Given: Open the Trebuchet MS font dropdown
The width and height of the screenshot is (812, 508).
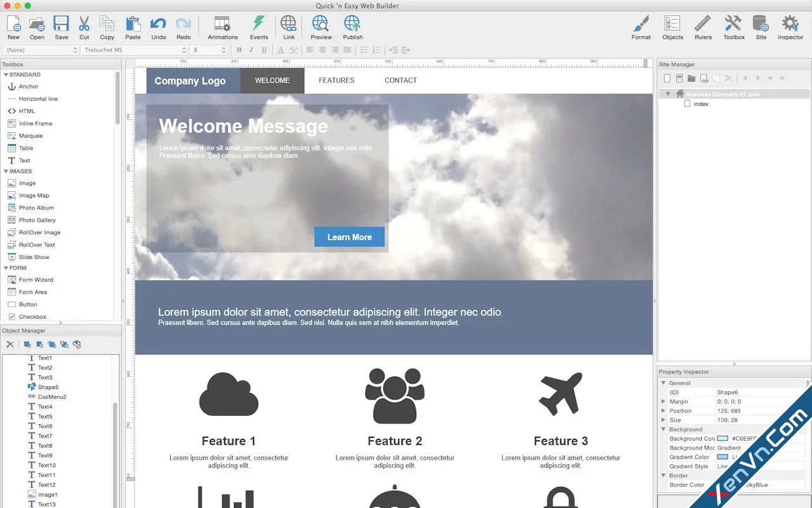Looking at the screenshot, I should click(135, 50).
